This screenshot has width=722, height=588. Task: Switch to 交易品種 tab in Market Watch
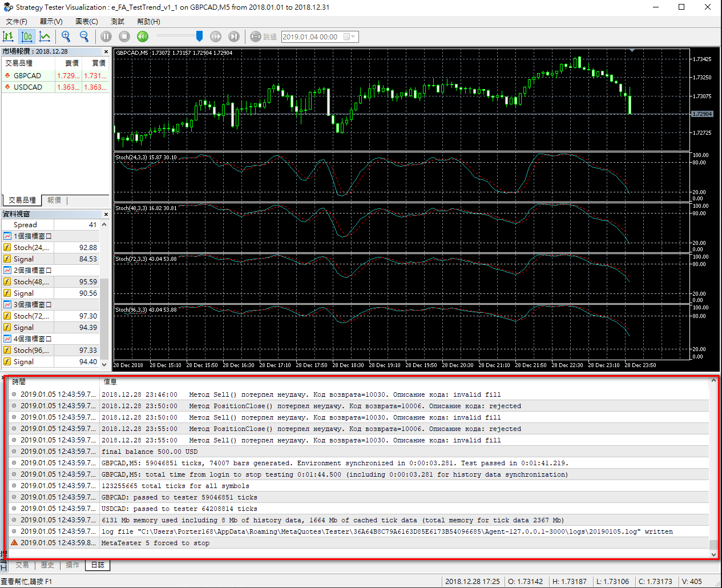point(22,200)
